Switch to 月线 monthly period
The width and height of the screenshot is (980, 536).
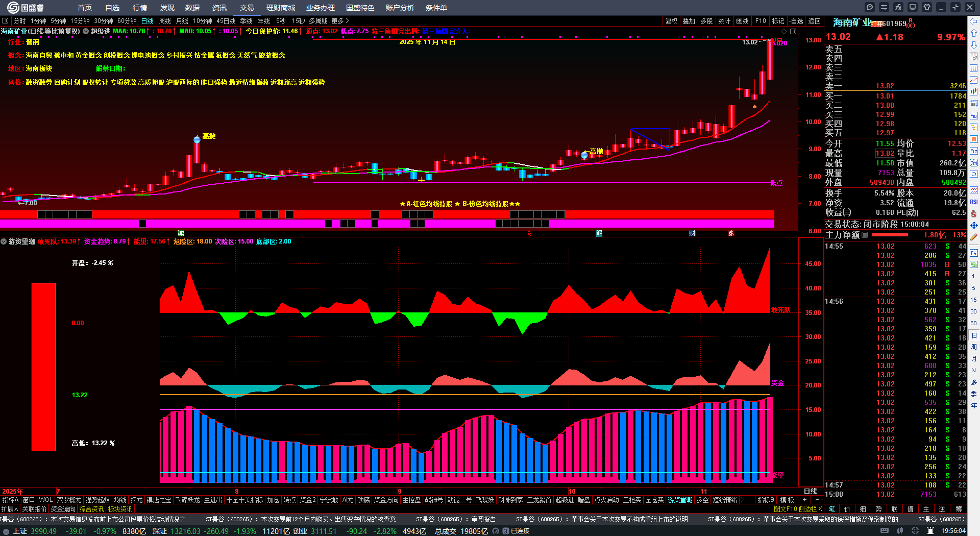pyautogui.click(x=182, y=21)
